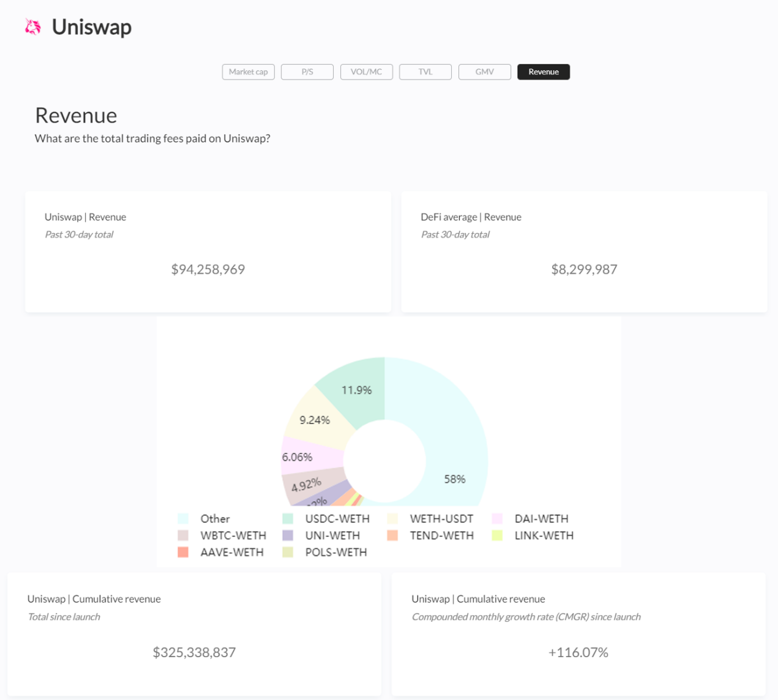Click the AAVE-WETH legend swatch
This screenshot has width=778, height=700.
click(x=183, y=552)
